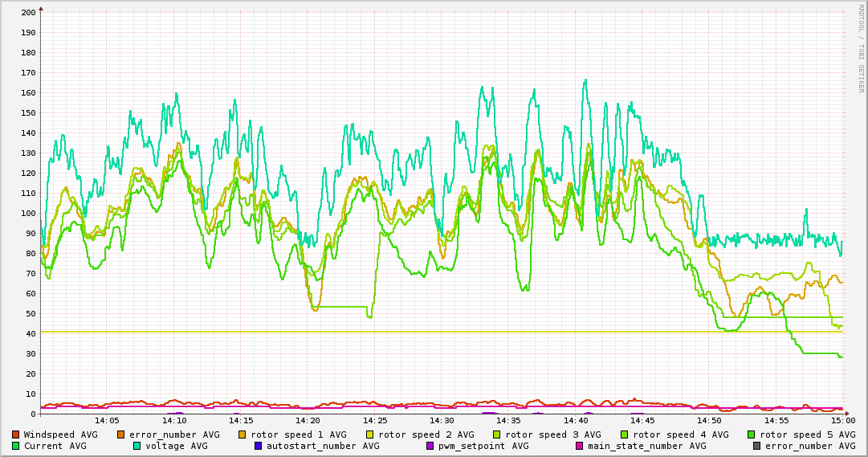Screen dimensions: 868x457
Task: Click the rotor speed 4 AVG swatch
Action: point(625,435)
